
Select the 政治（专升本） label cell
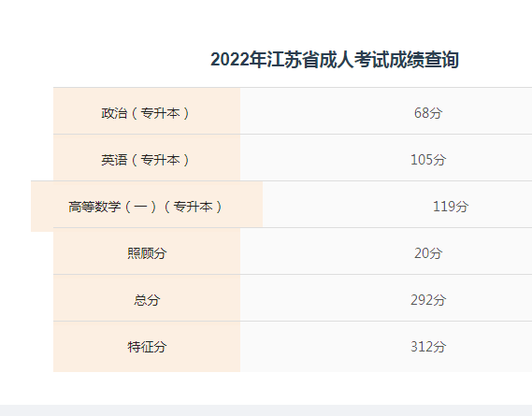(147, 111)
